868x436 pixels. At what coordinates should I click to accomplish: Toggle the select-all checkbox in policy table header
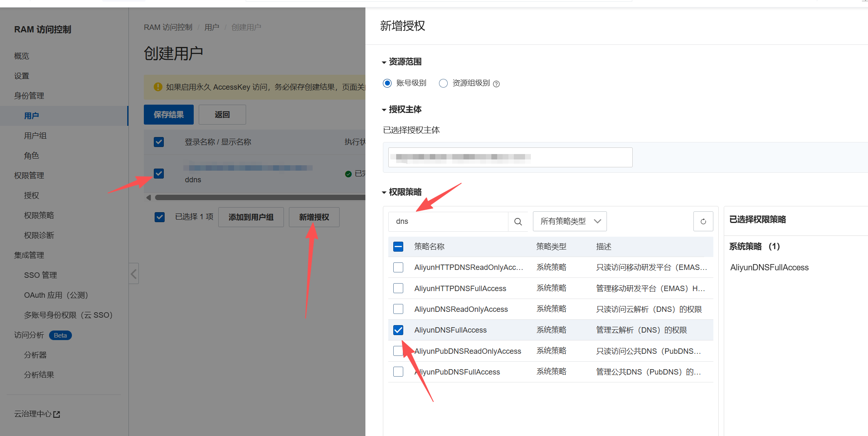(x=398, y=247)
